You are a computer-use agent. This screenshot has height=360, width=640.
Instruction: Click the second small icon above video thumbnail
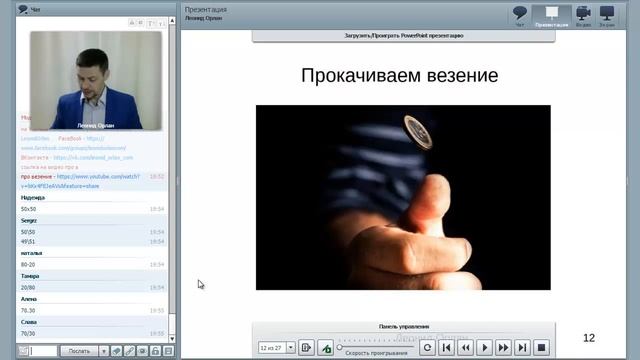pyautogui.click(x=140, y=23)
